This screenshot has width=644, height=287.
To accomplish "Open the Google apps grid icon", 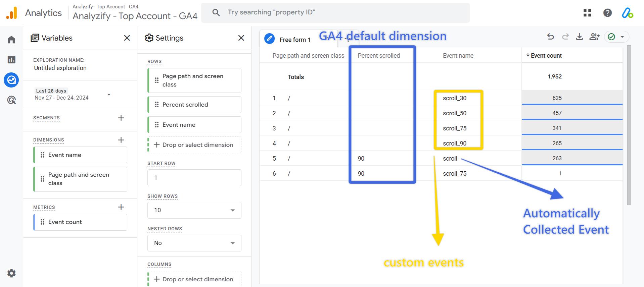I will (x=587, y=13).
